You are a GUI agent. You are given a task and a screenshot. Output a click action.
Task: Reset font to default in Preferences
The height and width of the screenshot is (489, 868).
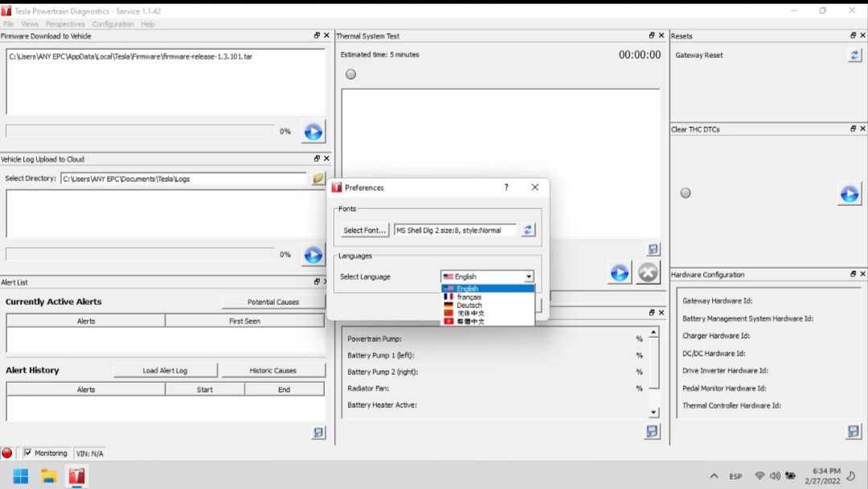[x=528, y=230]
